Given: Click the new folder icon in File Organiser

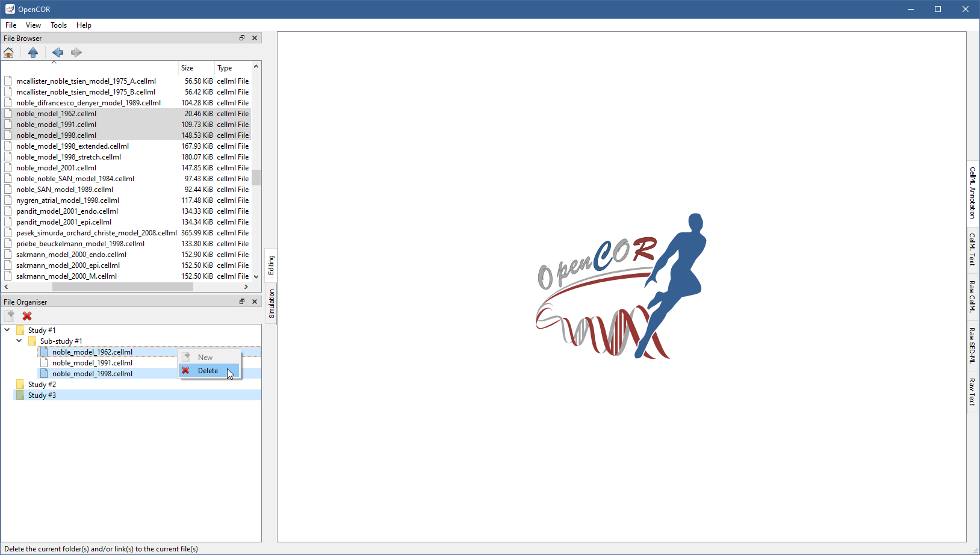Looking at the screenshot, I should coord(10,316).
